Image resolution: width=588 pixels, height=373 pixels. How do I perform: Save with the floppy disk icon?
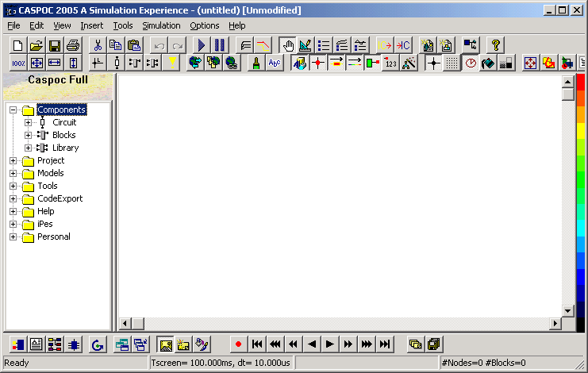pos(55,46)
